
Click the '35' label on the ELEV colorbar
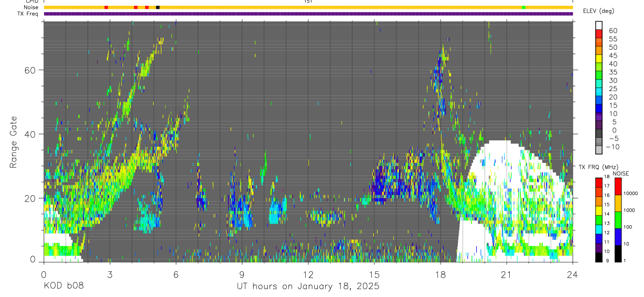pyautogui.click(x=613, y=72)
